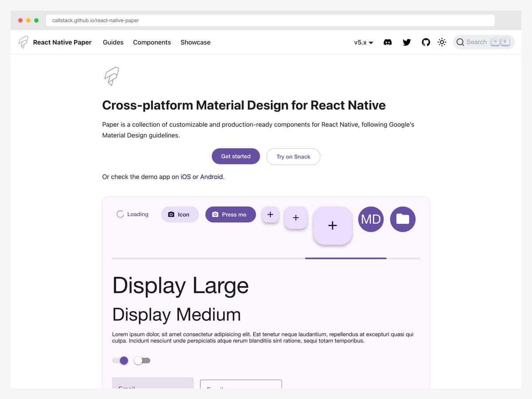Click the Icon chip button with camera
The height and width of the screenshot is (399, 532).
click(180, 214)
